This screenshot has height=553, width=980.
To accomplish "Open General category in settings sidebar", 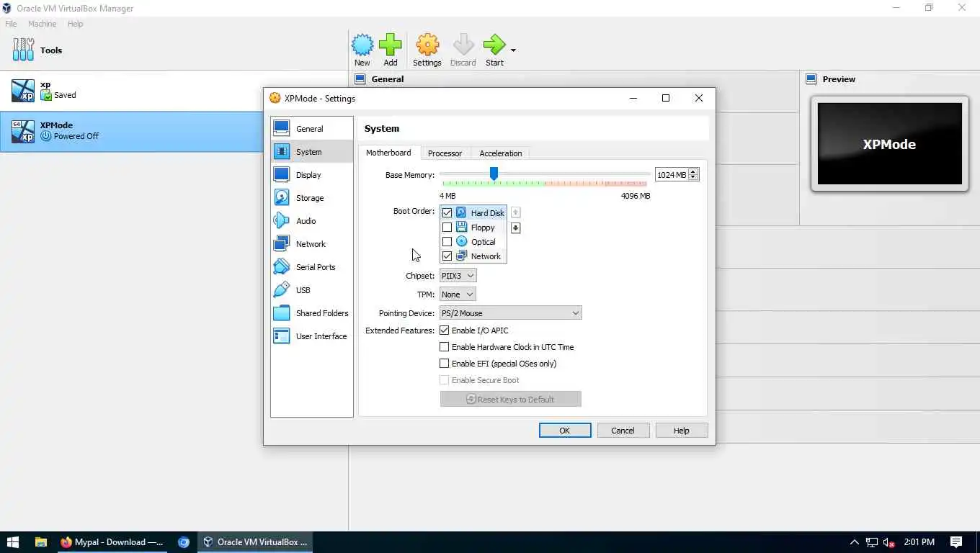I will (x=312, y=129).
